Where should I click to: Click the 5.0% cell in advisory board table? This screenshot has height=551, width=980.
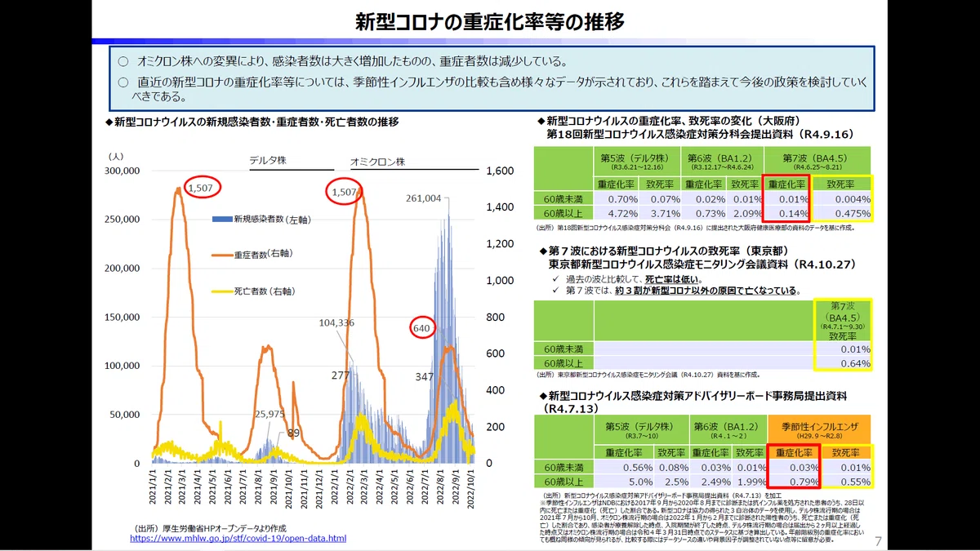pyautogui.click(x=626, y=482)
